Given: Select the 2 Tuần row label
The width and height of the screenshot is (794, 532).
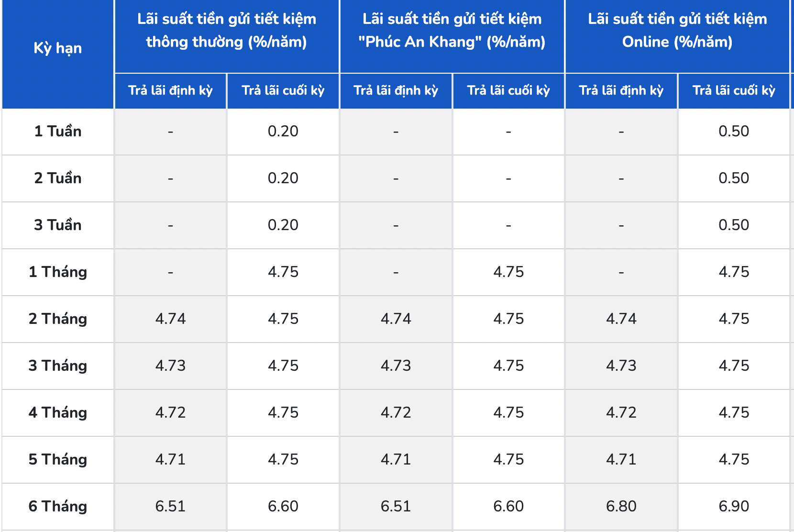Looking at the screenshot, I should pos(58,178).
